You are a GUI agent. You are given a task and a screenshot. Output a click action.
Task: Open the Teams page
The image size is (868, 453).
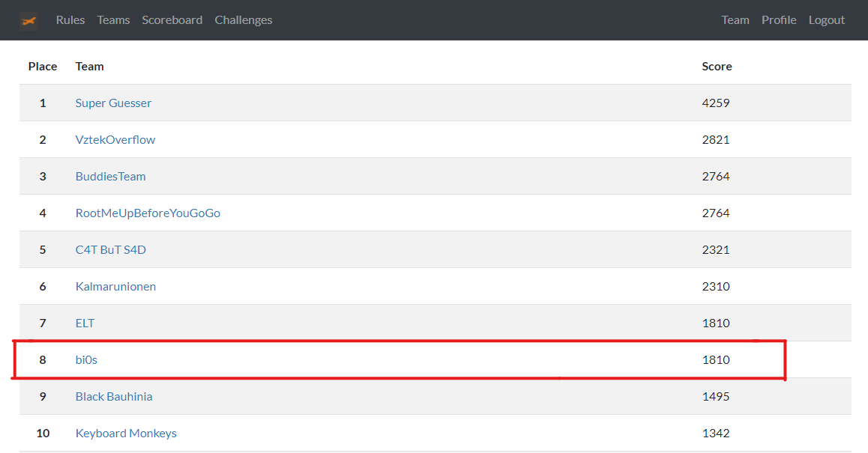[113, 20]
